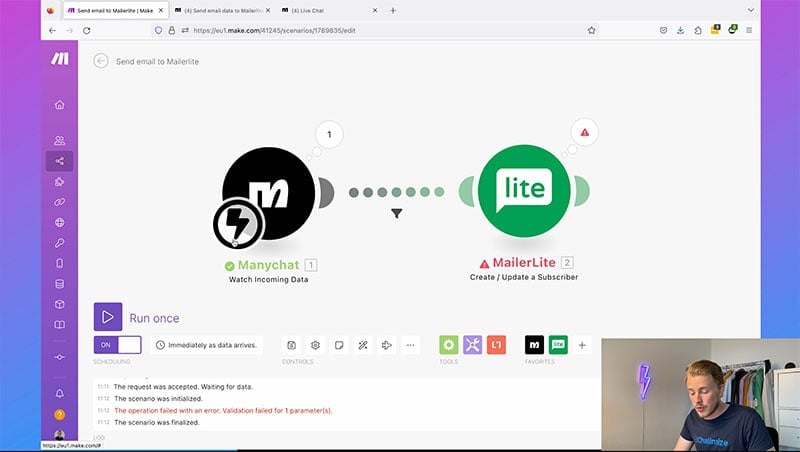Screen dimensions: 800x452
Task: Open the green Flow control tool
Action: coord(448,345)
